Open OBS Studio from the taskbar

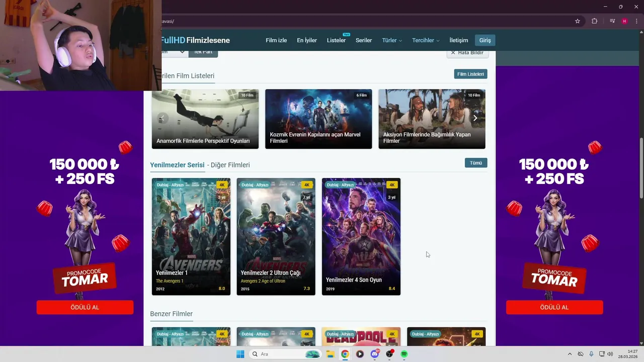pyautogui.click(x=389, y=354)
